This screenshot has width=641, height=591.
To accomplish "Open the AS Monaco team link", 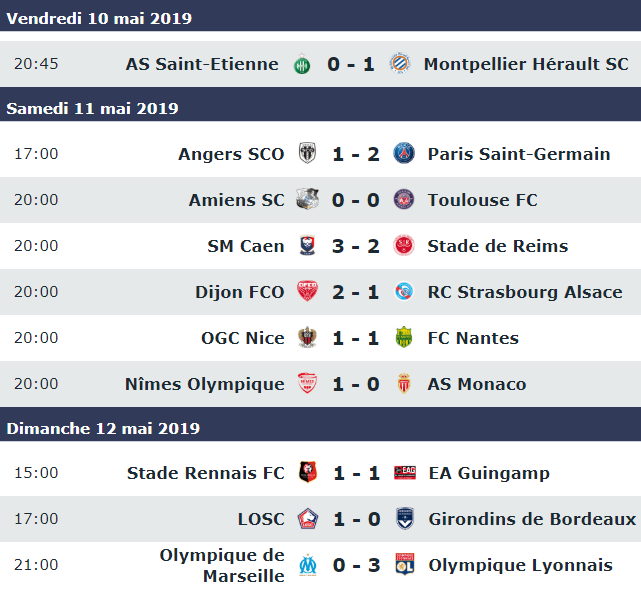I will pyautogui.click(x=477, y=384).
